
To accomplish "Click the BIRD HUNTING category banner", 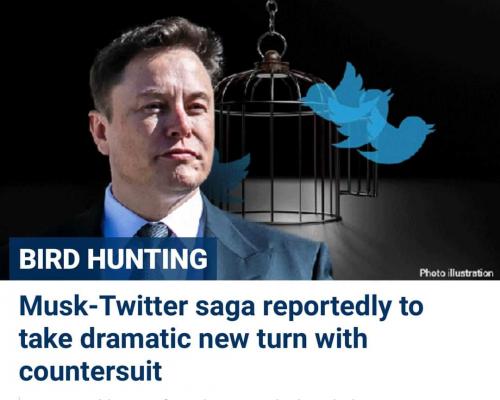I will (x=113, y=259).
